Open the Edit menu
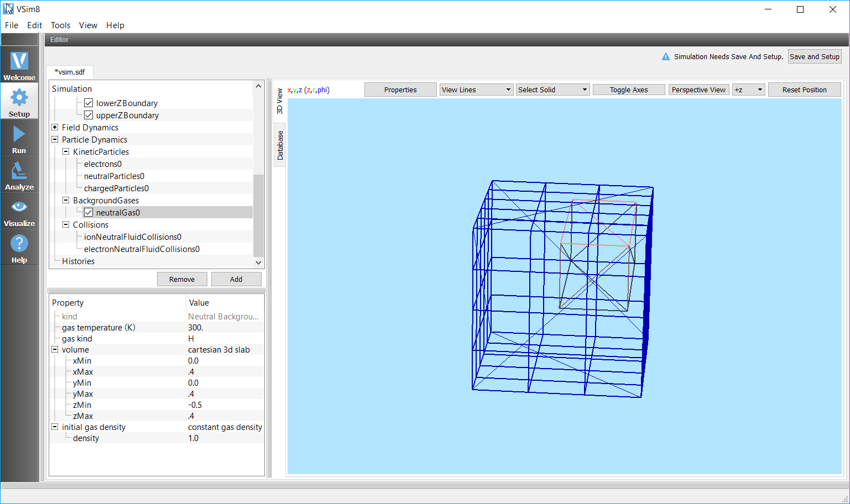The image size is (850, 504). (35, 25)
